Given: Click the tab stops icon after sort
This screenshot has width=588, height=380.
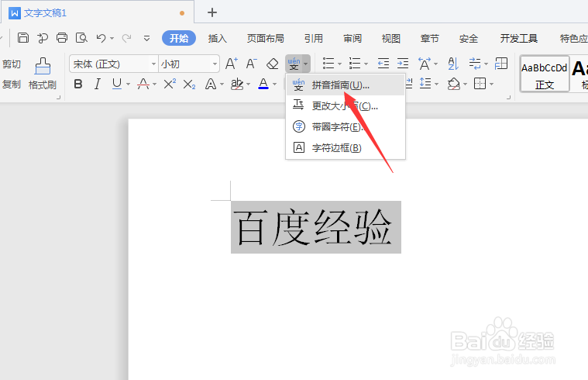Looking at the screenshot, I should [475, 64].
